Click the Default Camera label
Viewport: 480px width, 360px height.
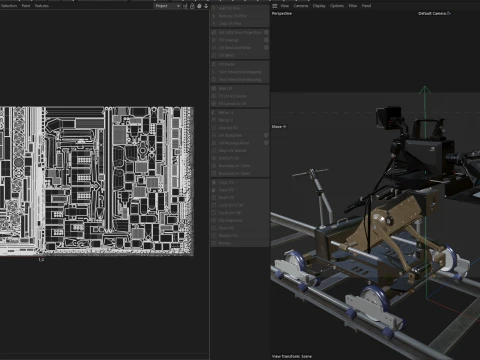click(x=434, y=13)
